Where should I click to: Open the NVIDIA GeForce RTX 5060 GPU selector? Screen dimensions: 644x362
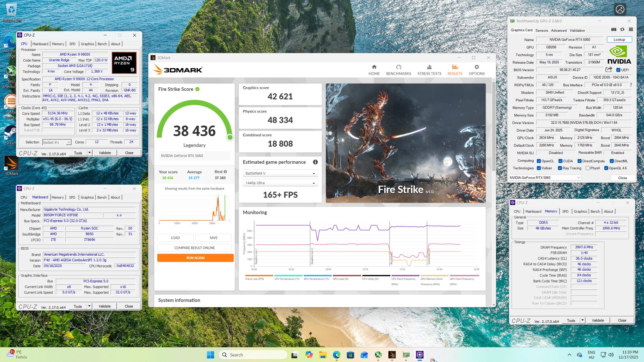click(x=544, y=178)
